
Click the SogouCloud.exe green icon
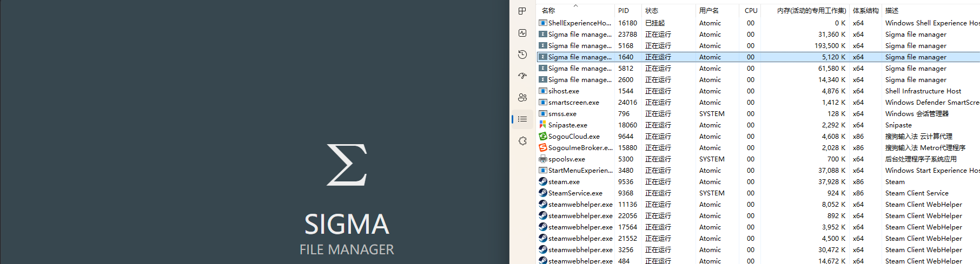coord(542,136)
